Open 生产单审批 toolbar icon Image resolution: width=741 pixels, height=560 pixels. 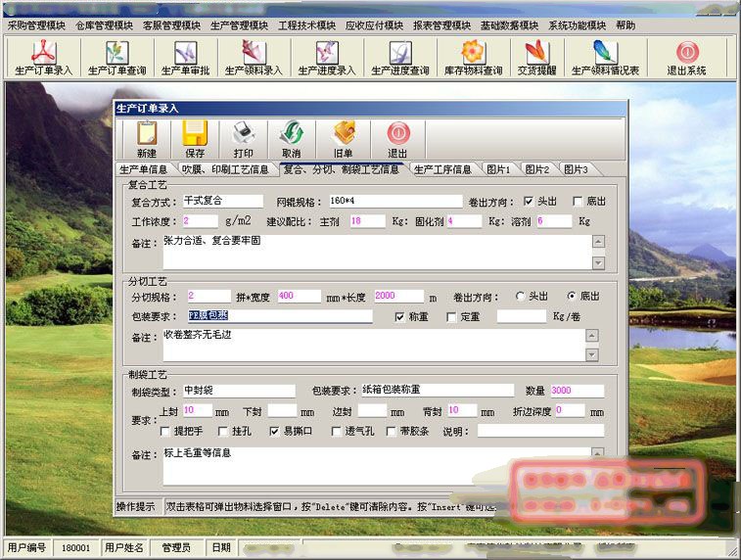pos(185,58)
